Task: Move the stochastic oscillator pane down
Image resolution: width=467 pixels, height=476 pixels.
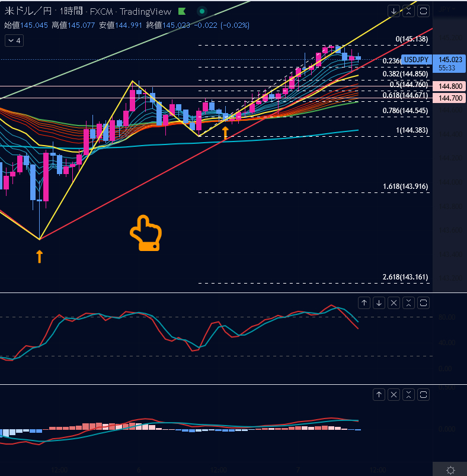Action: tap(379, 303)
